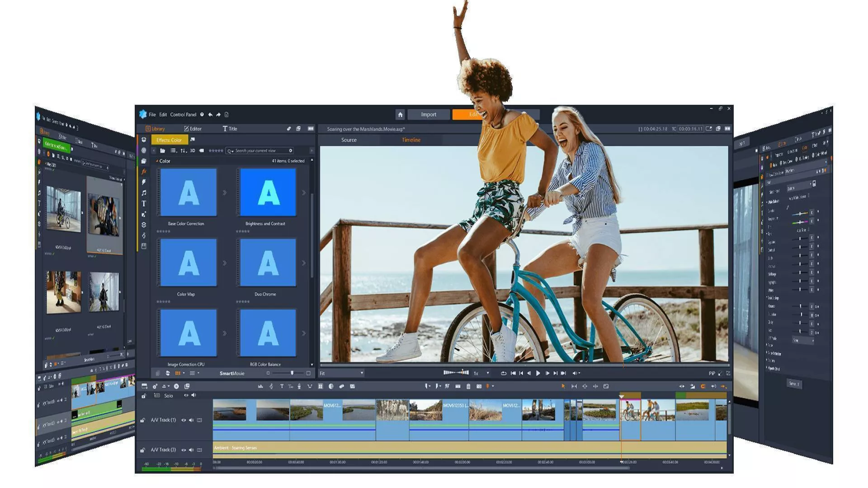Adjust the library thumbnail size slider
Viewport: 868px width, 488px height.
pos(292,373)
